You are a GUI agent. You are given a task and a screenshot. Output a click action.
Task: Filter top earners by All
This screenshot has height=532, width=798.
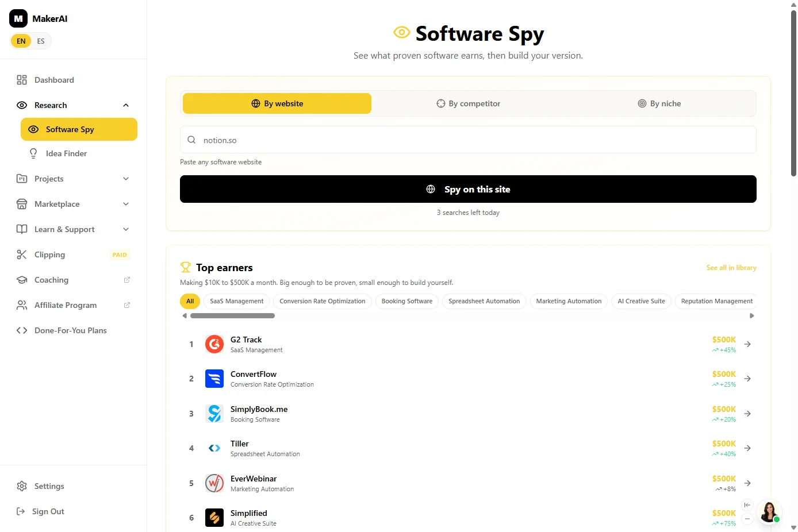point(190,301)
